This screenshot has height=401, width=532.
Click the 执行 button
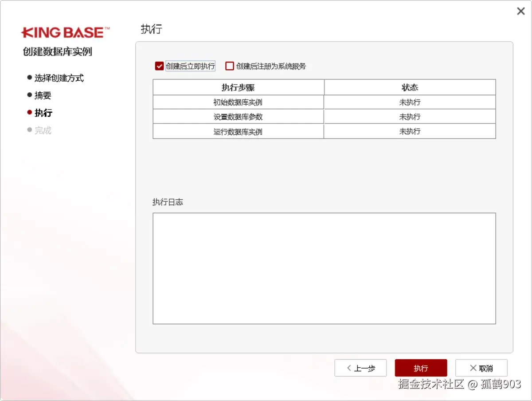[x=421, y=368]
